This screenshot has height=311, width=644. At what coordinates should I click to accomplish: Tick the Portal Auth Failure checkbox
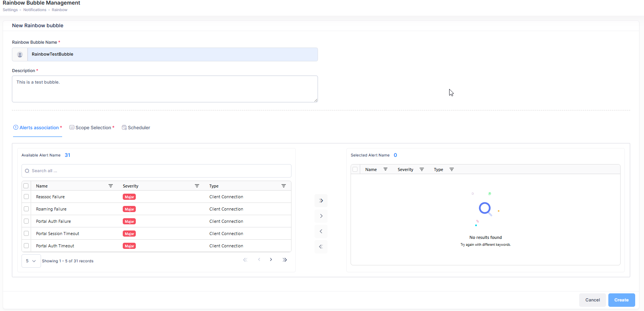(x=26, y=221)
